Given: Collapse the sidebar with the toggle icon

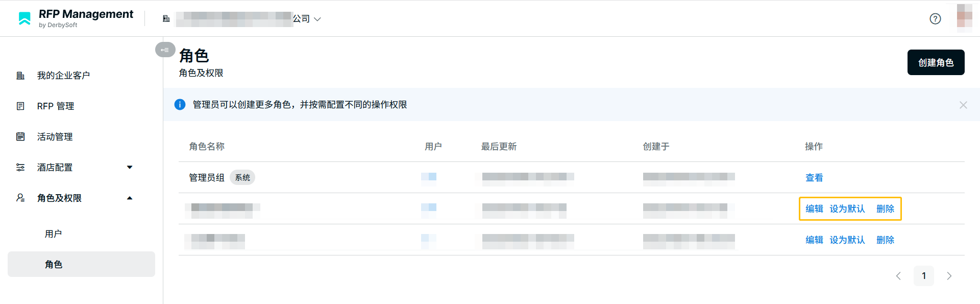Looking at the screenshot, I should point(165,50).
